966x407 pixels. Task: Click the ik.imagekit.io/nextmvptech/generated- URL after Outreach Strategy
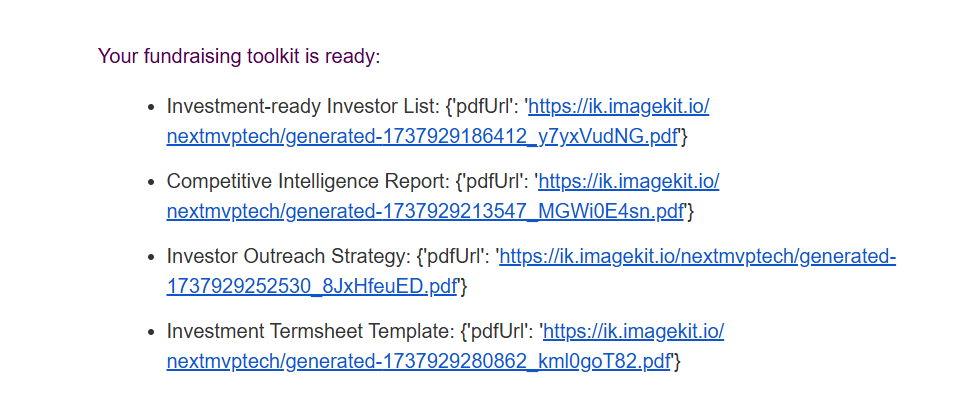pos(697,257)
